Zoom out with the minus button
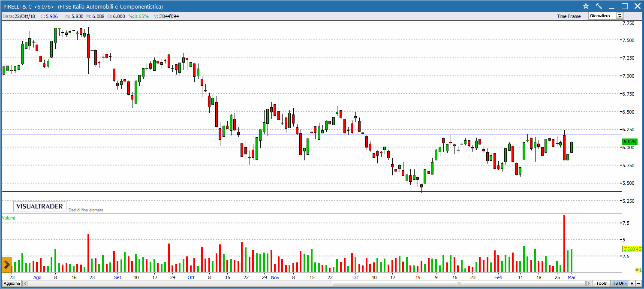 click(x=639, y=284)
